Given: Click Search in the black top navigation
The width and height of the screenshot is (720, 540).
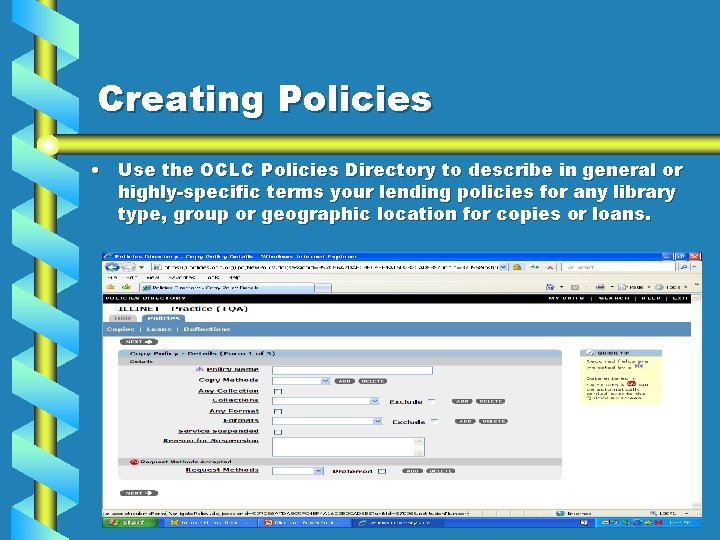Looking at the screenshot, I should click(x=614, y=298).
